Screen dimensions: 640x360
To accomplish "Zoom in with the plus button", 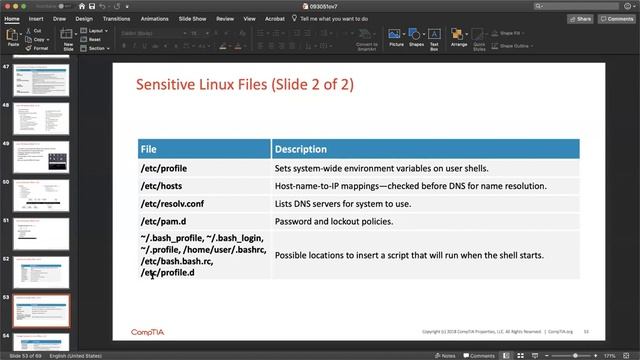I will (596, 356).
